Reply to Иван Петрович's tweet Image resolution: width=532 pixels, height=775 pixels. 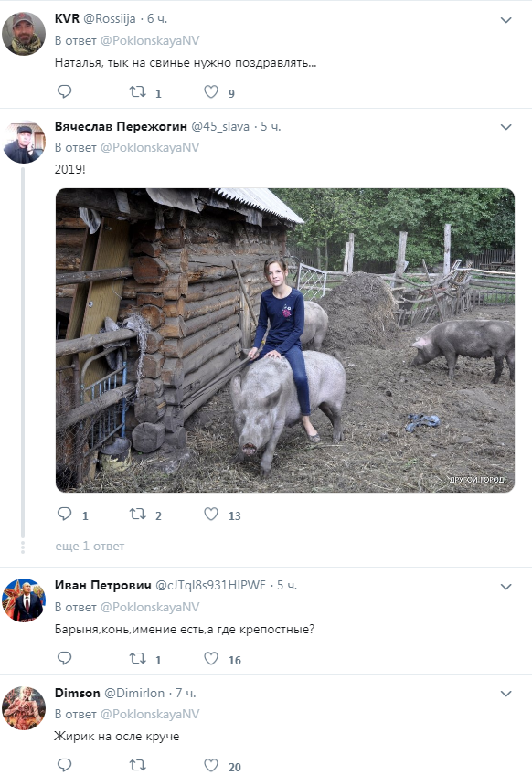(x=65, y=658)
